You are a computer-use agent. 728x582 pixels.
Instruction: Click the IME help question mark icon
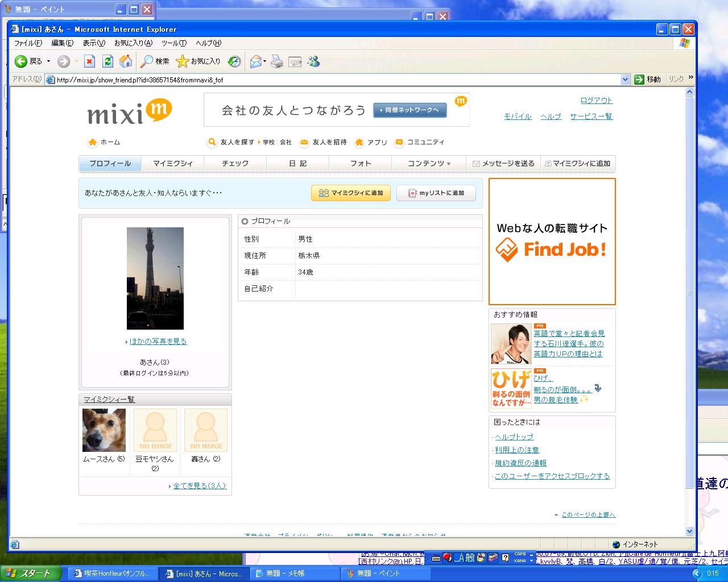[505, 558]
